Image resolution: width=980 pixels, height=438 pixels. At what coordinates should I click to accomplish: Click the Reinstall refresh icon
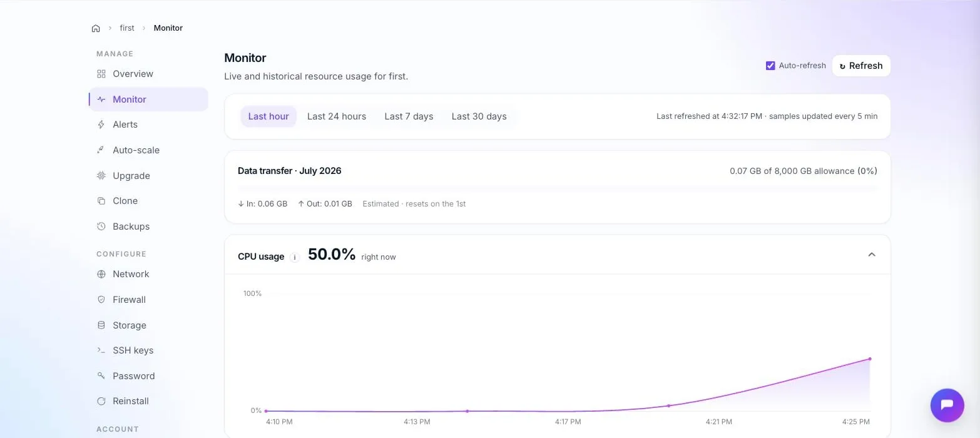[101, 401]
